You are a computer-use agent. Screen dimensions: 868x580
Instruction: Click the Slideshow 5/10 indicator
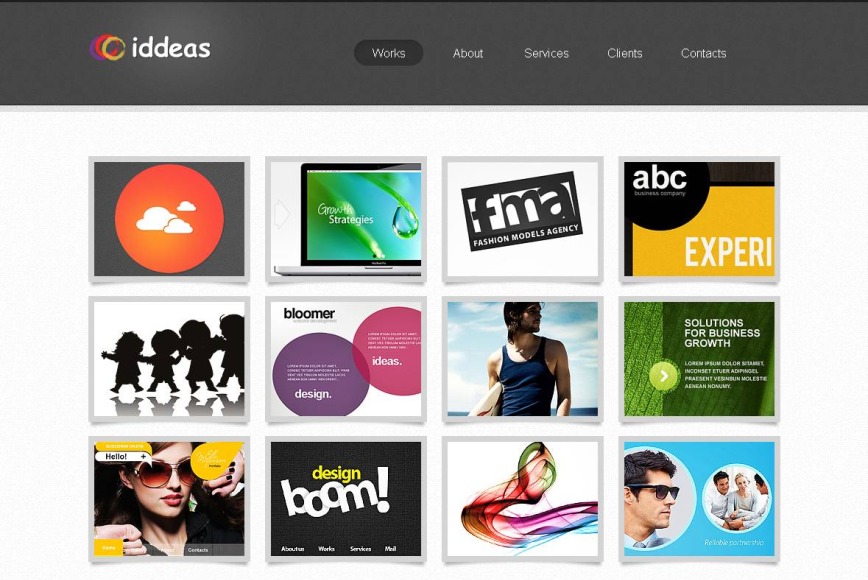[x=124, y=445]
